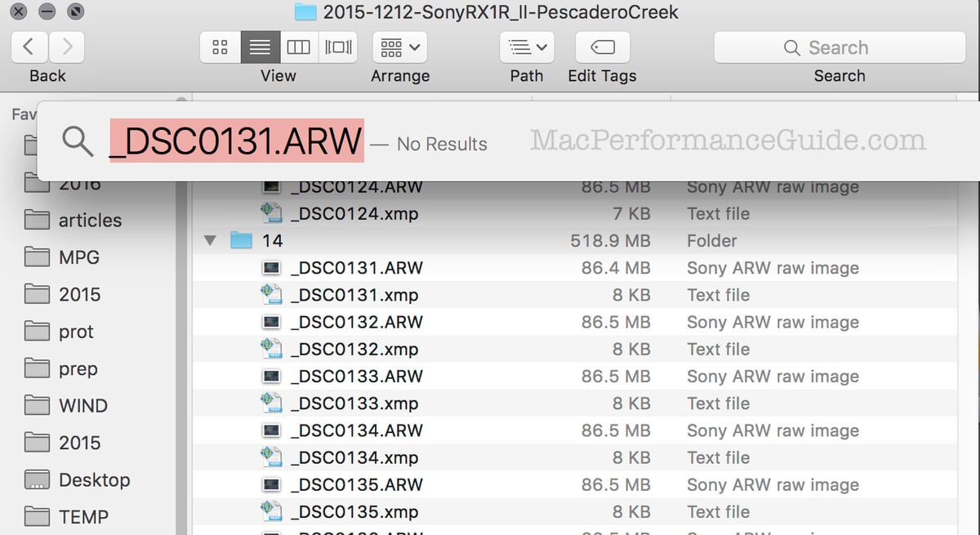
Task: Select folder name 14 in list
Action: click(x=272, y=241)
